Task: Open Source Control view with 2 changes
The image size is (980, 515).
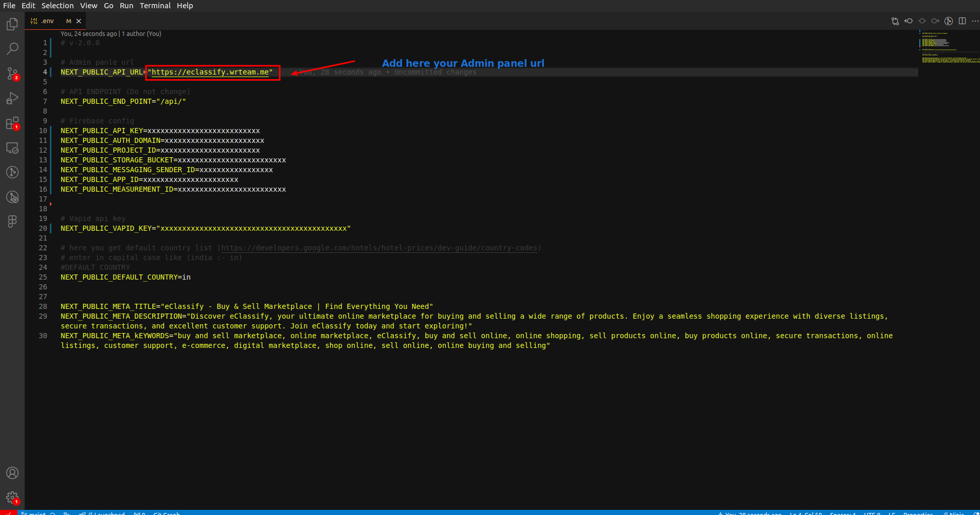Action: click(x=12, y=73)
